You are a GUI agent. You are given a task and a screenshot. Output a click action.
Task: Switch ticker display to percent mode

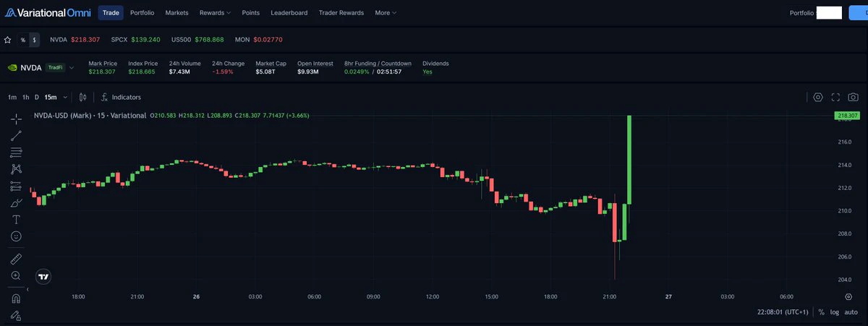[23, 40]
